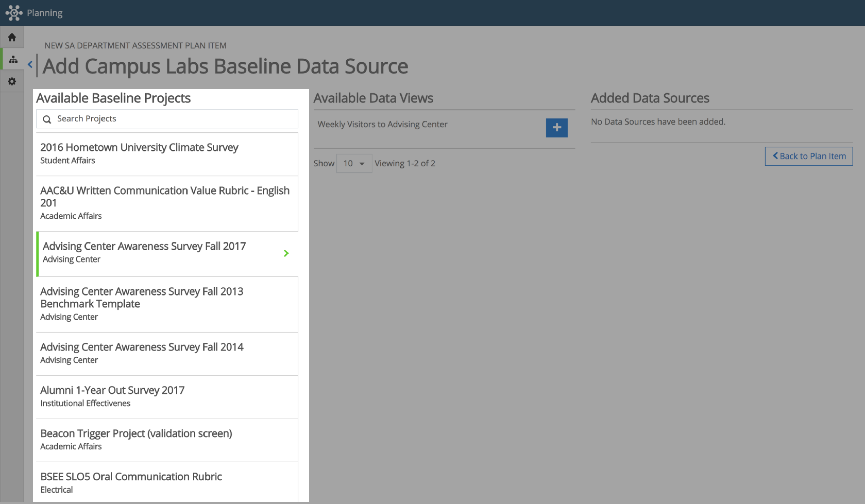Select AAC&U Written Communication Value Rubric project
The height and width of the screenshot is (504, 865).
coord(167,204)
